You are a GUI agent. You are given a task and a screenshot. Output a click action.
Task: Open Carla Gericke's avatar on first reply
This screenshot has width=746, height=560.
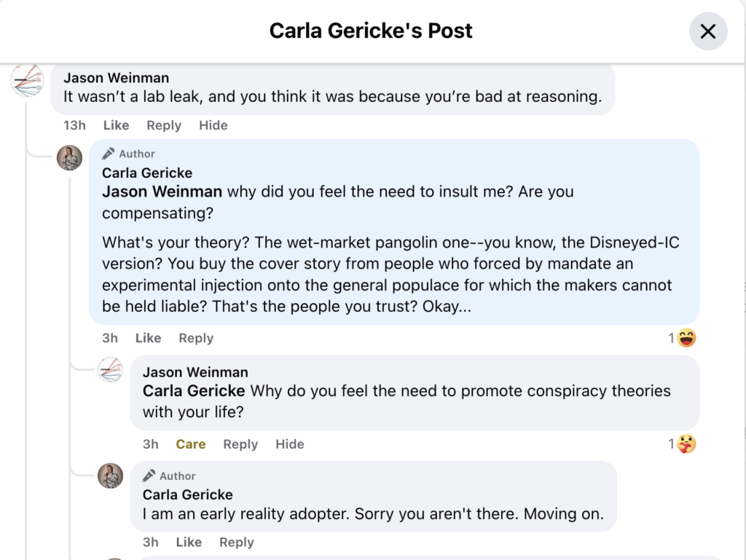click(x=69, y=158)
